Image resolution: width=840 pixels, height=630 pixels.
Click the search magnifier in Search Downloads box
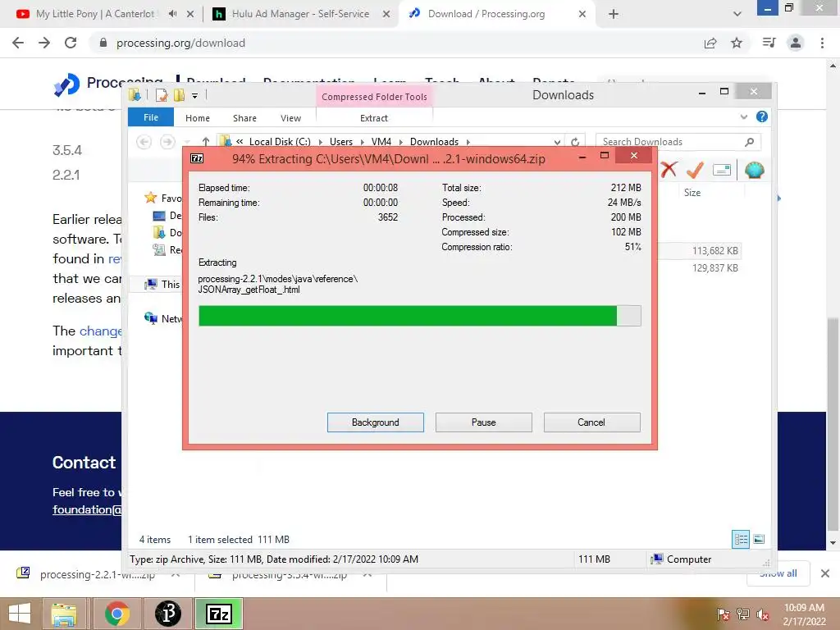pyautogui.click(x=749, y=142)
